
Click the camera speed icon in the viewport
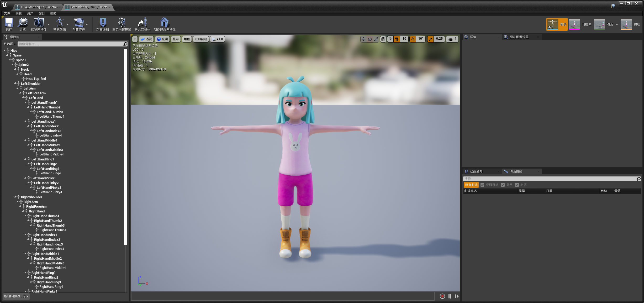pos(450,39)
